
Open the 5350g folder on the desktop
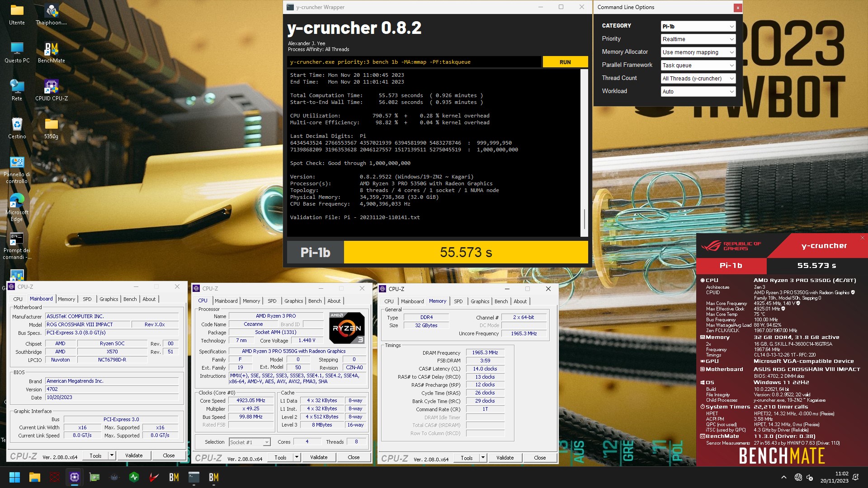(51, 128)
